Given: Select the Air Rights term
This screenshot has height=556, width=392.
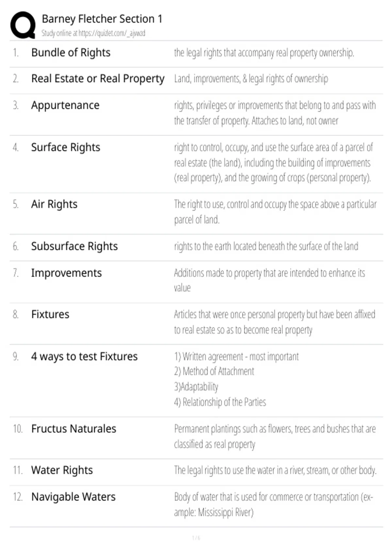Looking at the screenshot, I should [54, 204].
